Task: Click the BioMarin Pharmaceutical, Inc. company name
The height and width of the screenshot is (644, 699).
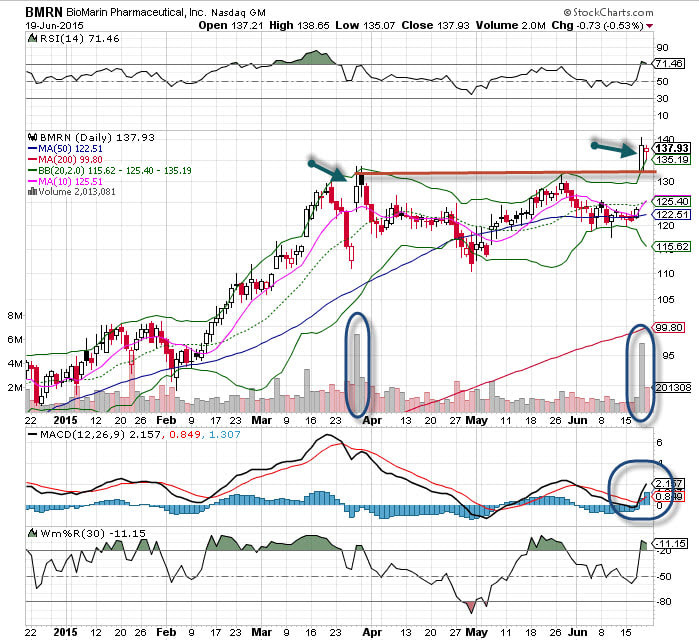Action: tap(136, 12)
